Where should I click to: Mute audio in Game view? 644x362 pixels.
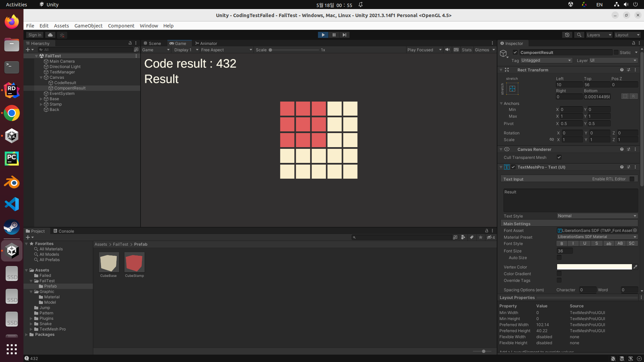[x=447, y=50]
